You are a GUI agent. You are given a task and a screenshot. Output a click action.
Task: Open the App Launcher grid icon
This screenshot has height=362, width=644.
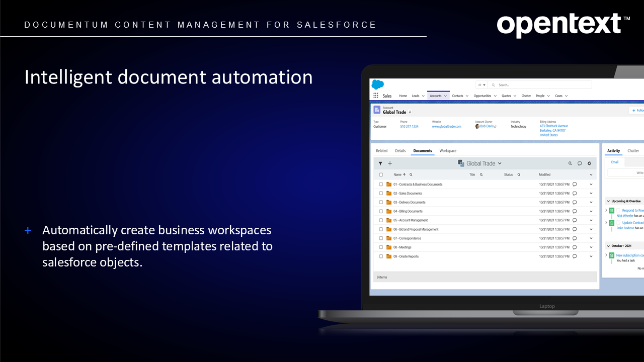pos(376,96)
